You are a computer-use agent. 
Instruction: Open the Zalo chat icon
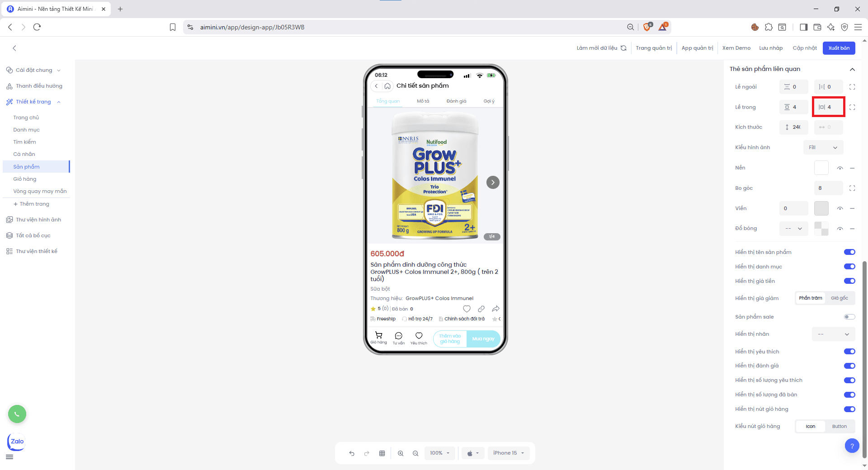pos(17,442)
